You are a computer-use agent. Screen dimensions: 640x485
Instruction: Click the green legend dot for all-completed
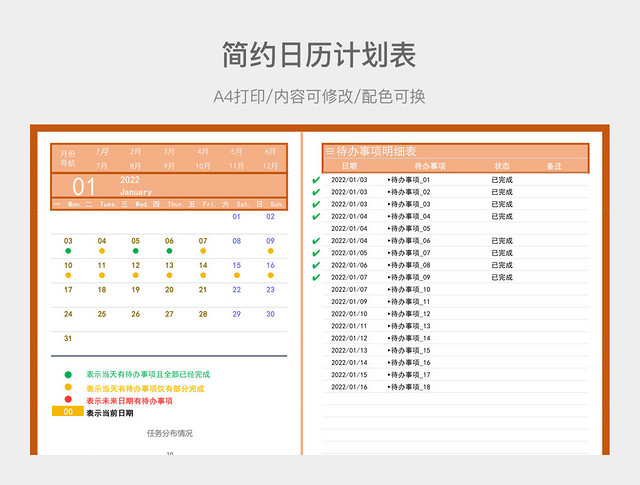(68, 374)
